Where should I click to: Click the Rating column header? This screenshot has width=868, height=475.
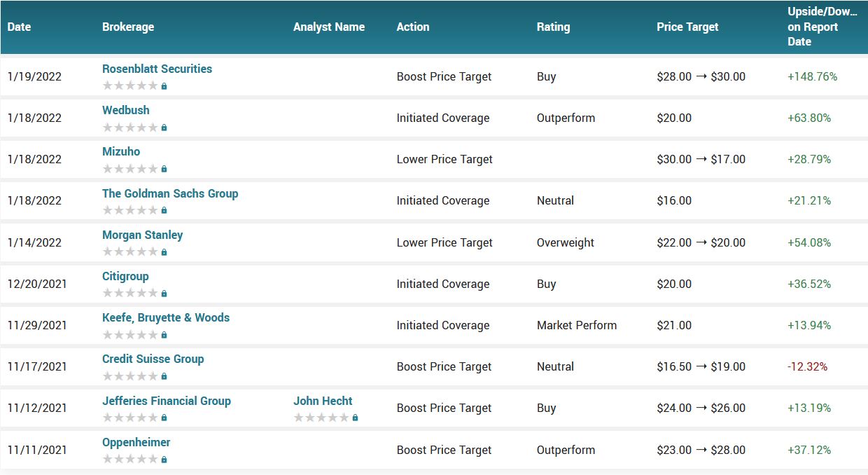pyautogui.click(x=553, y=27)
